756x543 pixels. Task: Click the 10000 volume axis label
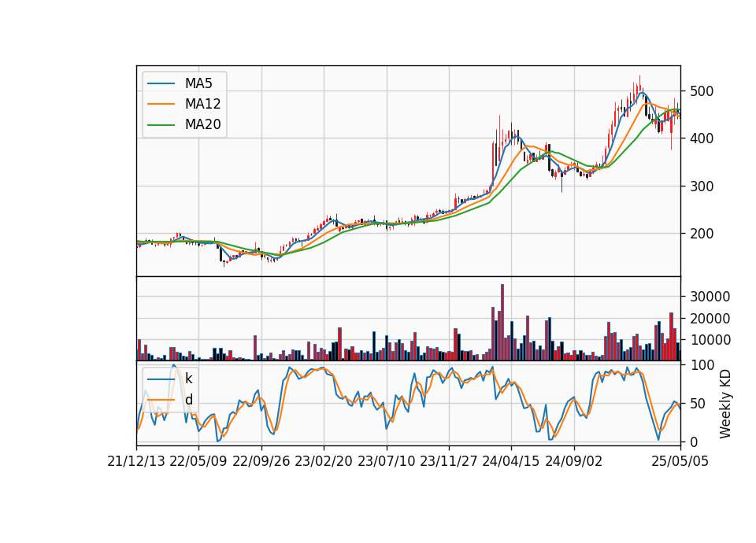click(x=710, y=340)
